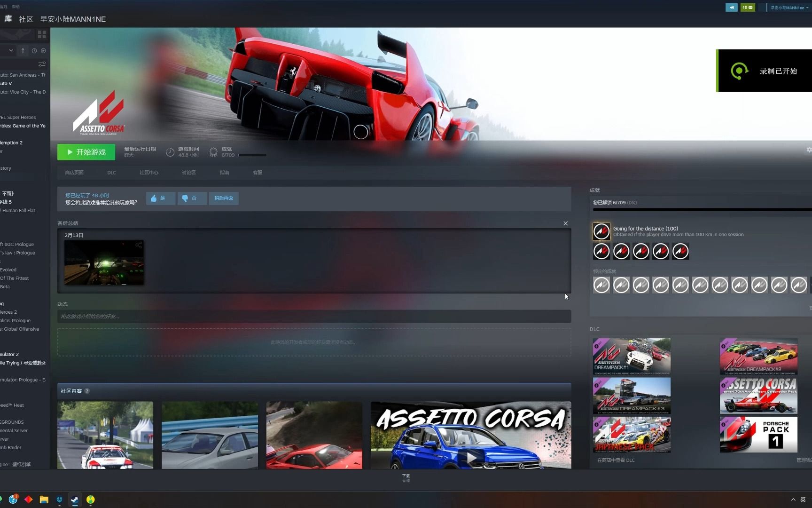Expand the 早安小陆MANN1ne account dropdown
The image size is (812, 508).
coord(789,8)
